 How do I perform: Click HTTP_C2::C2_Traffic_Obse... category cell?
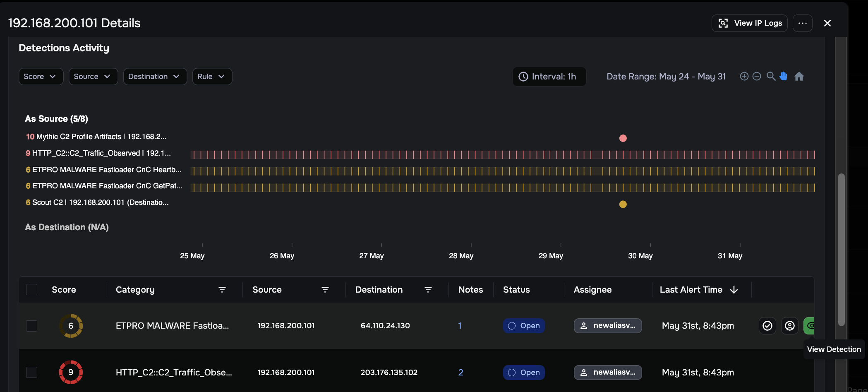pyautogui.click(x=174, y=373)
